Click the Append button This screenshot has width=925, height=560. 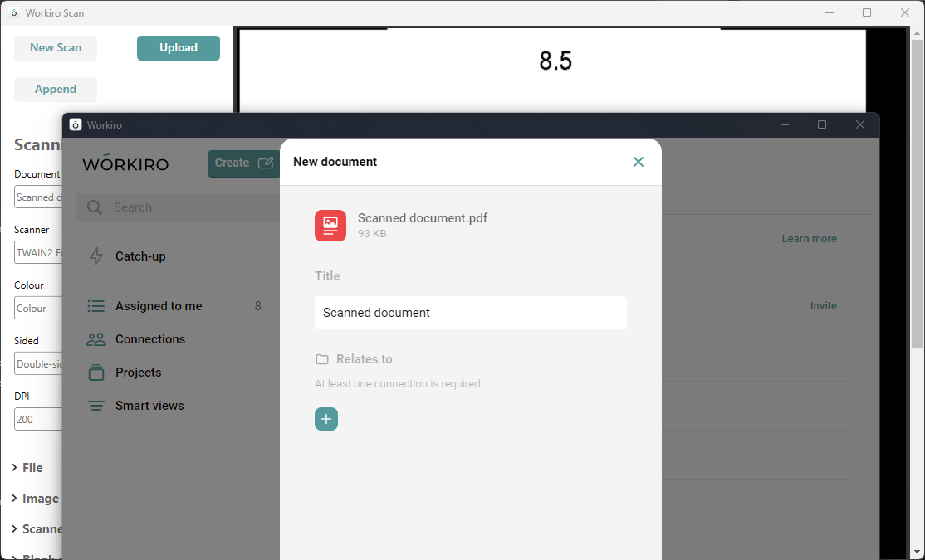point(56,90)
